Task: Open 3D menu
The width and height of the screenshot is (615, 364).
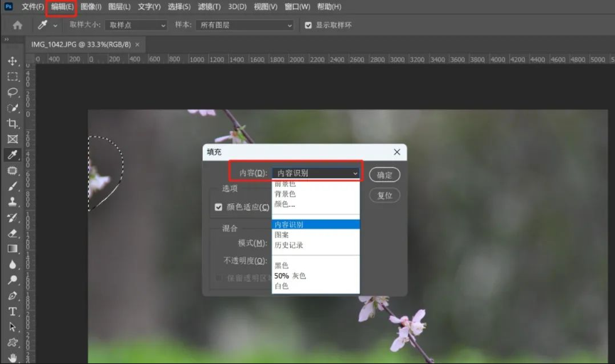Action: coord(237,6)
